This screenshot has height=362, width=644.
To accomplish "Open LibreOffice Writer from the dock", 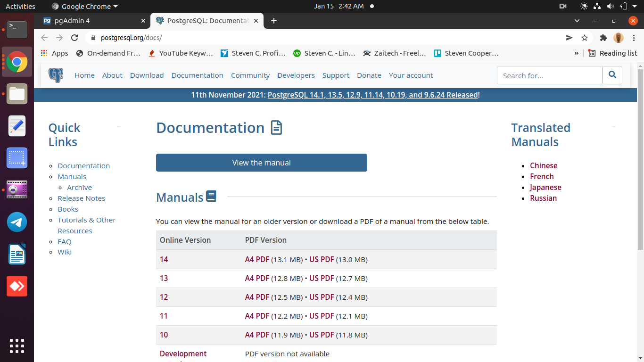I will pyautogui.click(x=17, y=254).
